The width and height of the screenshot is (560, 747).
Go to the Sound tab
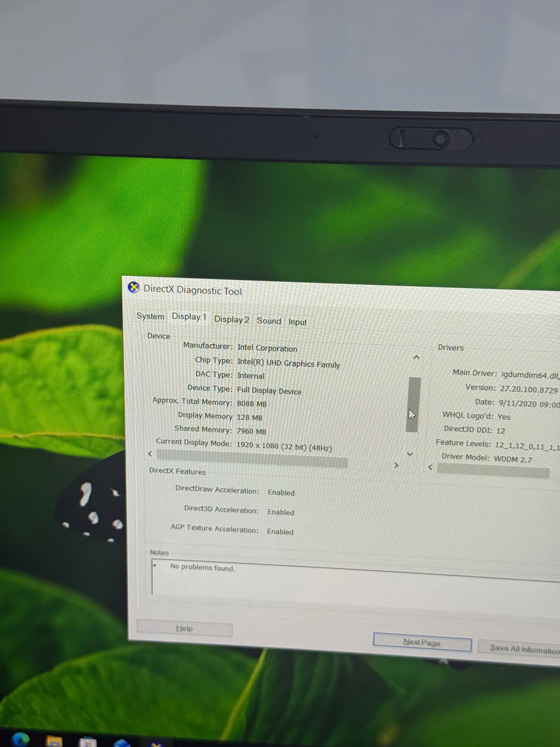[268, 321]
